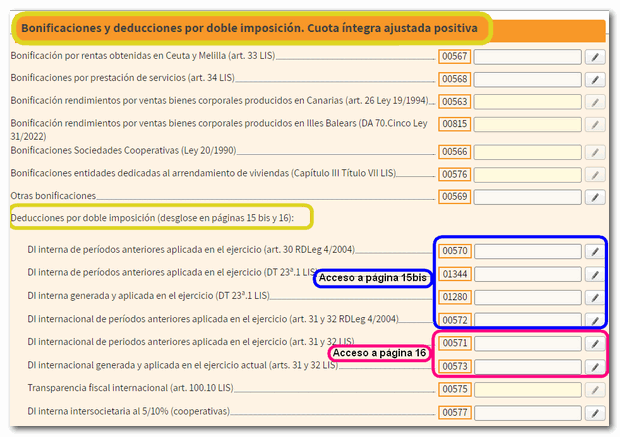Click the pencil icon beside box 00568
The image size is (620, 437).
pos(594,79)
